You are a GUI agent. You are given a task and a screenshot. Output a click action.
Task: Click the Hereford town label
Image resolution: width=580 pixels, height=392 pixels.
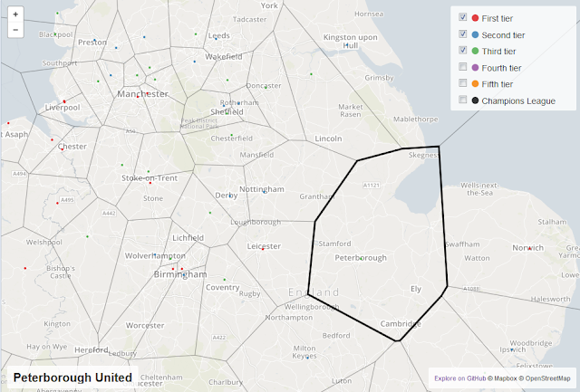coord(92,349)
